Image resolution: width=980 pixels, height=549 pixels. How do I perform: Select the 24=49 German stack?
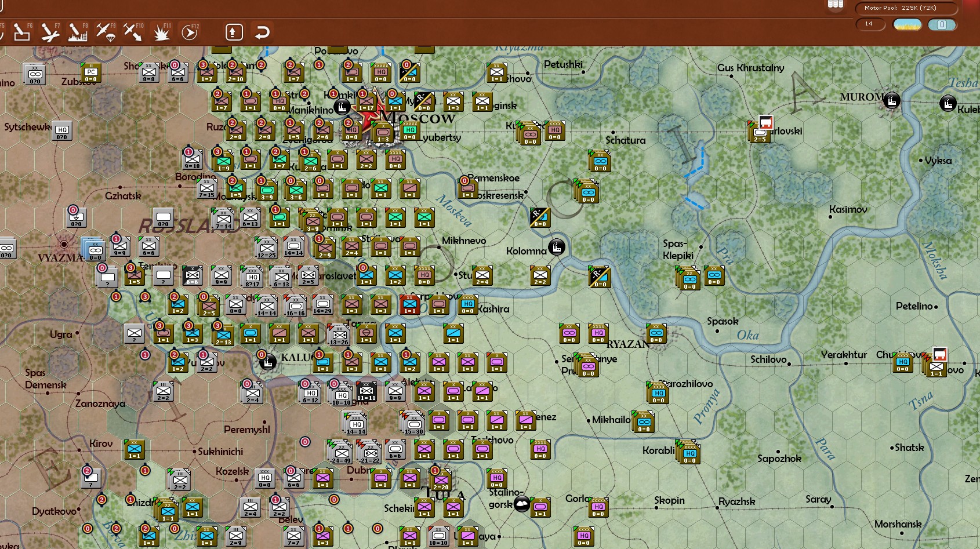340,452
